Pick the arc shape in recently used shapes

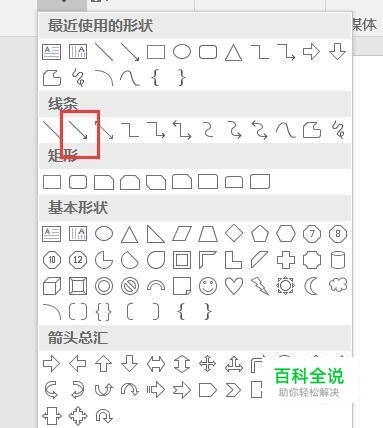click(104, 78)
